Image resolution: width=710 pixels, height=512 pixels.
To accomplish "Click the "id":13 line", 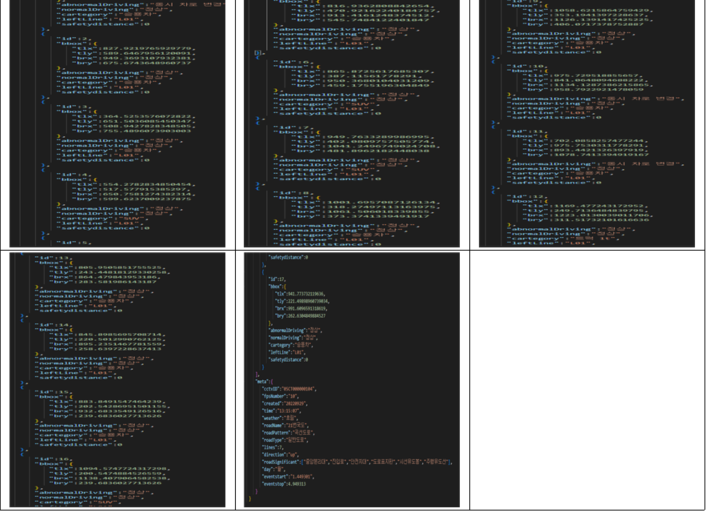I will click(x=53, y=258).
